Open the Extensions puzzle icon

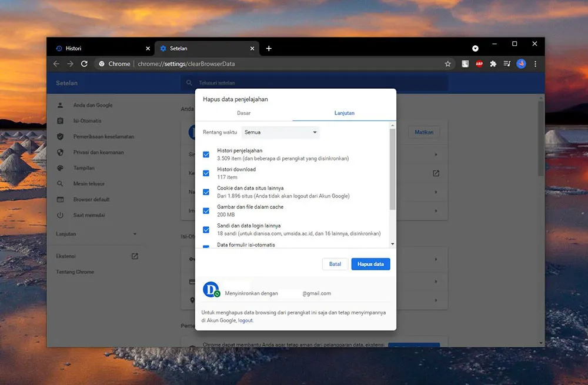click(493, 63)
